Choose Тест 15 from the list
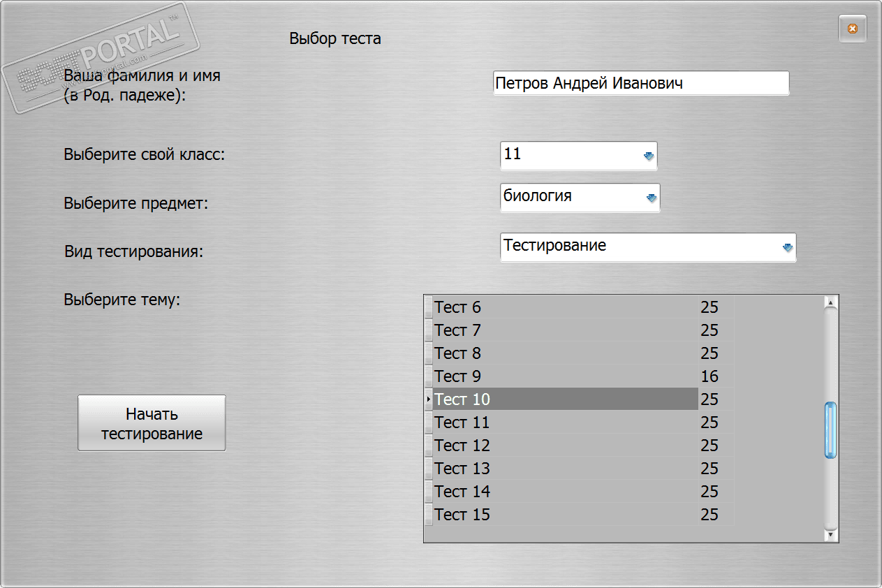Image resolution: width=882 pixels, height=588 pixels. [x=564, y=515]
